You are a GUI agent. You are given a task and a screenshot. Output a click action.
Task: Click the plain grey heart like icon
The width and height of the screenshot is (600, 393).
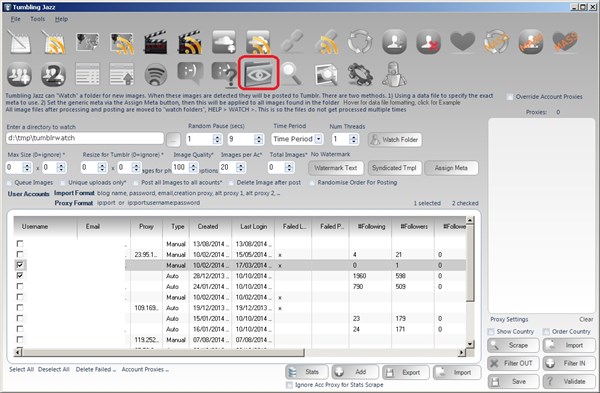463,41
